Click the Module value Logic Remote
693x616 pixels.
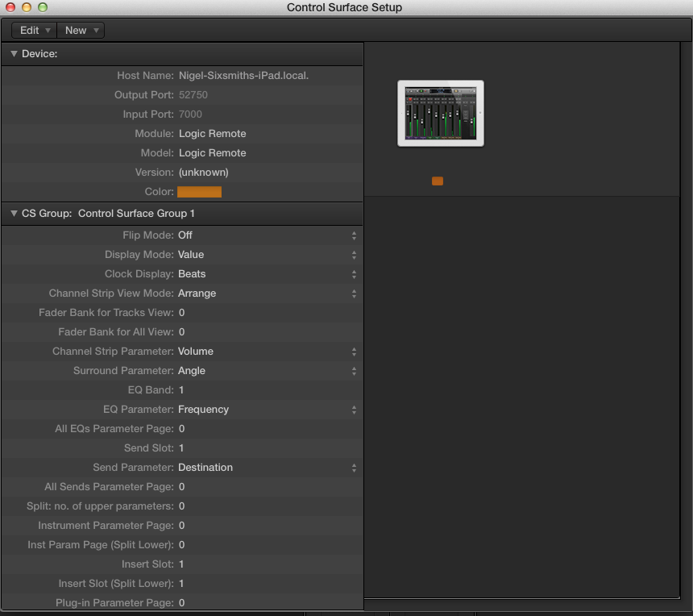[x=213, y=134]
